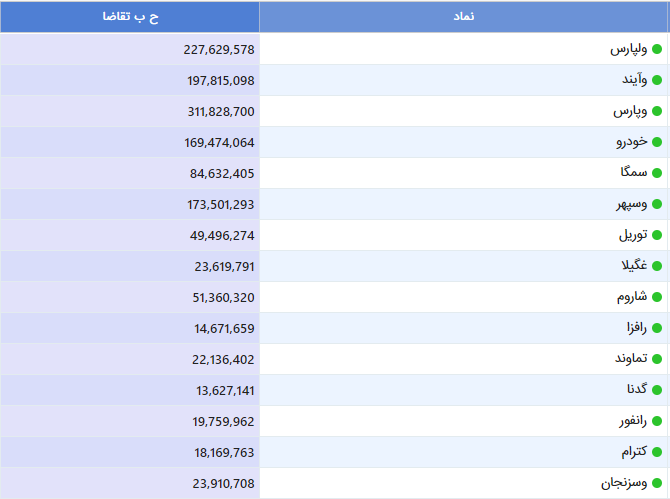Open symbol توریل
The width and height of the screenshot is (670, 499).
tap(633, 235)
